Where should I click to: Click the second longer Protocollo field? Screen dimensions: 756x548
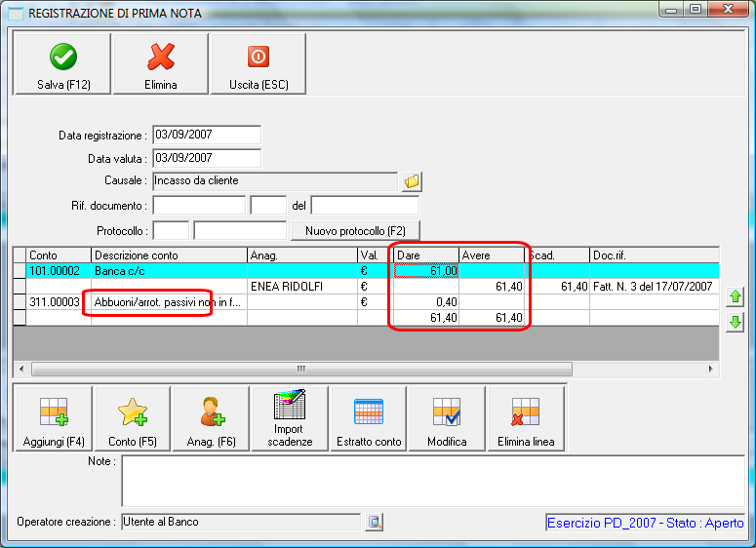point(240,230)
